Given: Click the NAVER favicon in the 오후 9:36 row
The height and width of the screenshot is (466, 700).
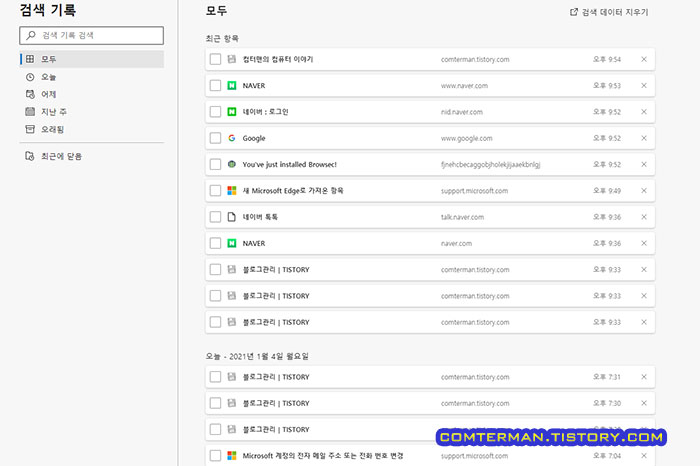Looking at the screenshot, I should pos(231,243).
